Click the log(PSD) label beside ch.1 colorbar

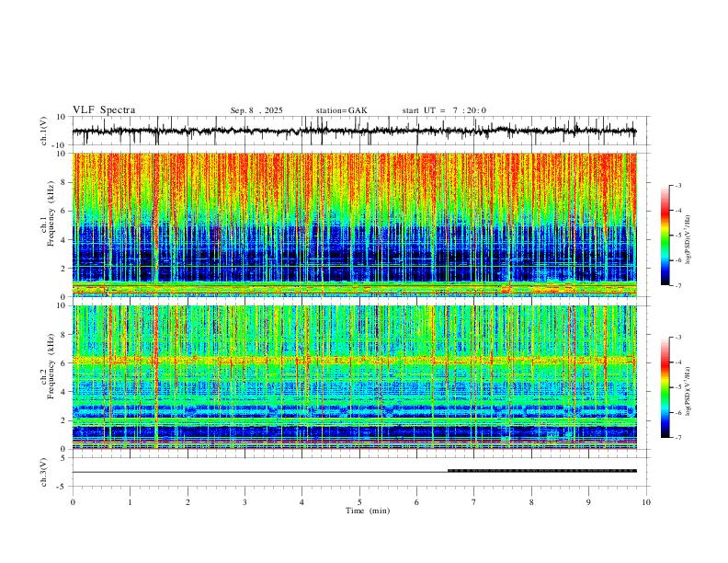tap(688, 240)
